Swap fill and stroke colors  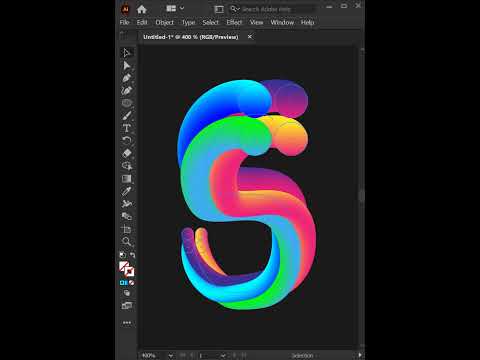point(133,255)
